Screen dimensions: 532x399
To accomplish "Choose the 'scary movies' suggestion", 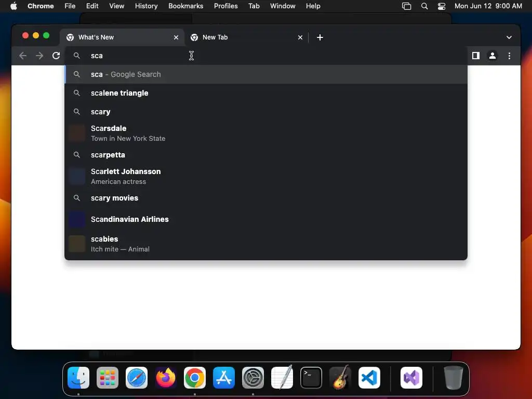I will 265,198.
